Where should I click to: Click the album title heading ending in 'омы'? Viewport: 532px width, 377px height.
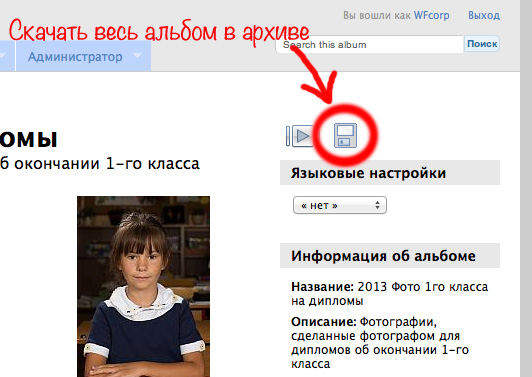click(28, 139)
